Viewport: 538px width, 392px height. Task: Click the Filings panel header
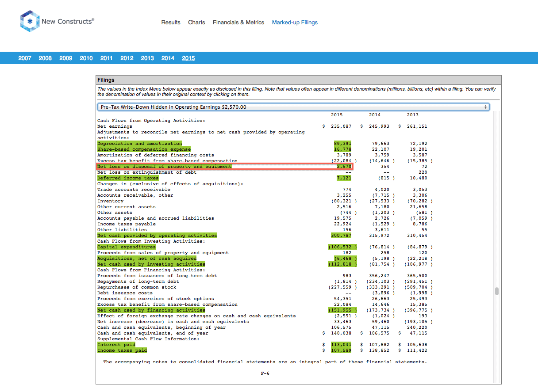coord(299,80)
